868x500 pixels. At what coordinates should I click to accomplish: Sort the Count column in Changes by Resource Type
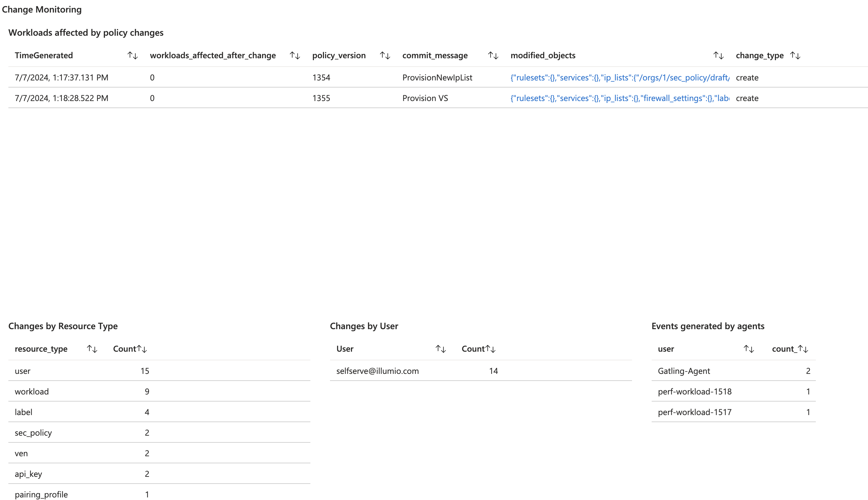point(142,348)
